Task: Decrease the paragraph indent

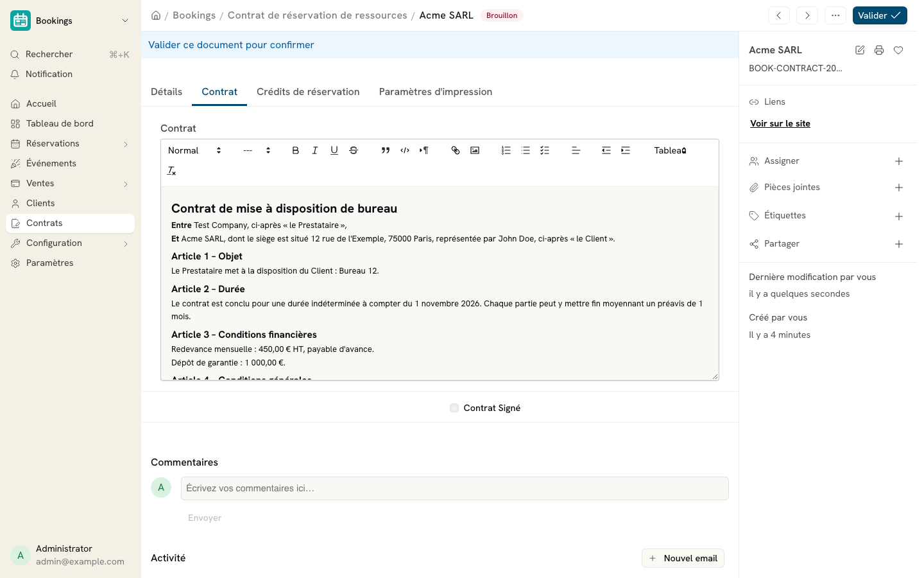Action: pos(606,150)
